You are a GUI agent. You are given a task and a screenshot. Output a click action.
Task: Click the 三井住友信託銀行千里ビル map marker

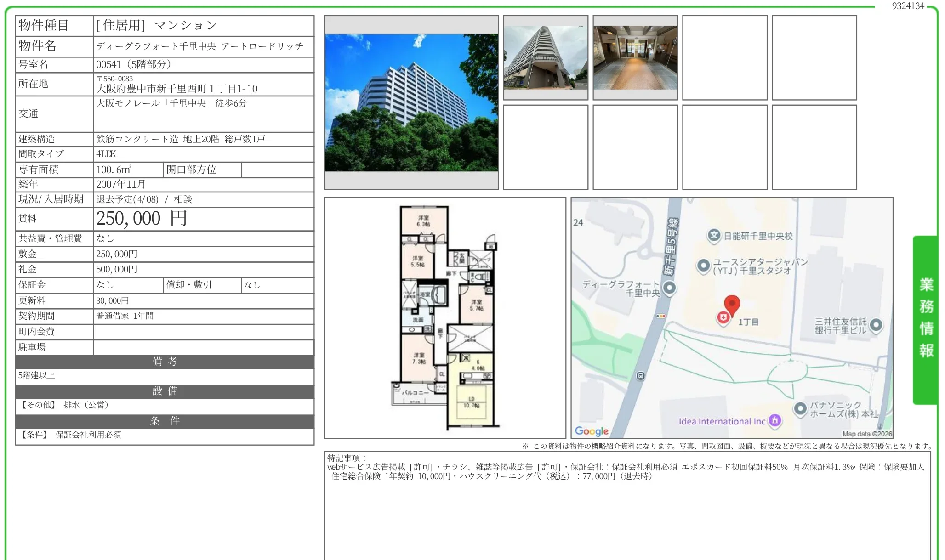pos(876,325)
